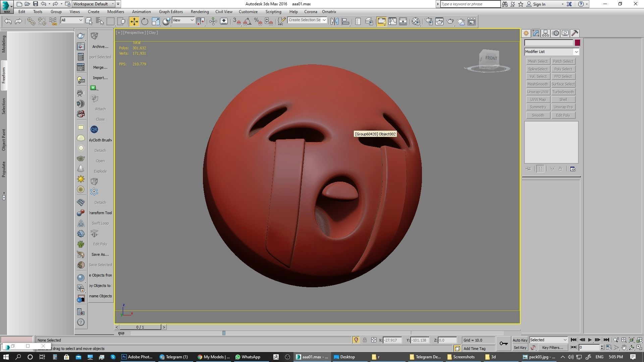Activate the Select and Link tool
Image resolution: width=644 pixels, height=362 pixels.
coord(31,21)
